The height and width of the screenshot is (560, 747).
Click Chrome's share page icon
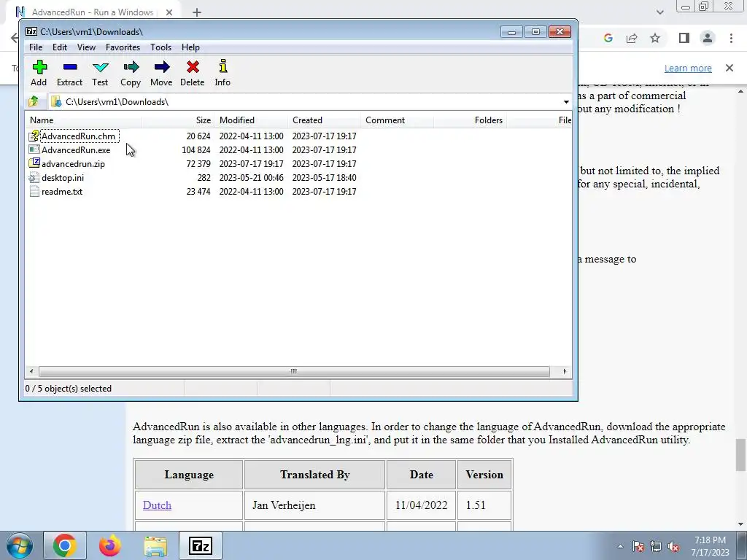click(x=632, y=38)
